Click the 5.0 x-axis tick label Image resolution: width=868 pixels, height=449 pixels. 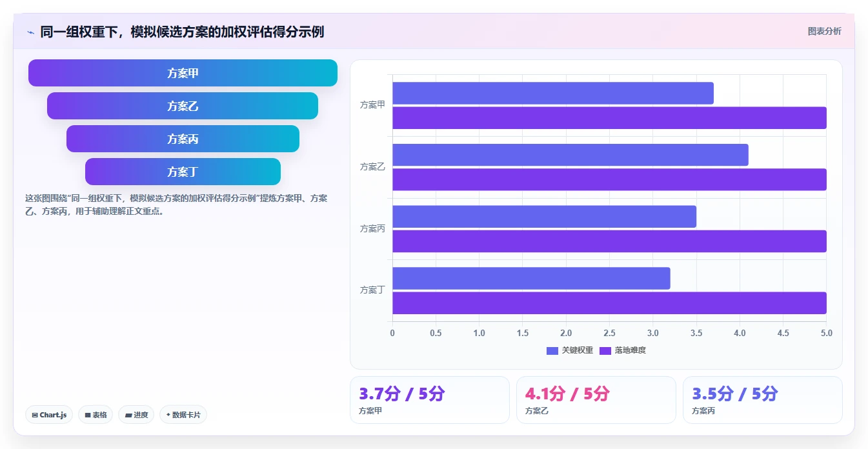click(x=826, y=334)
